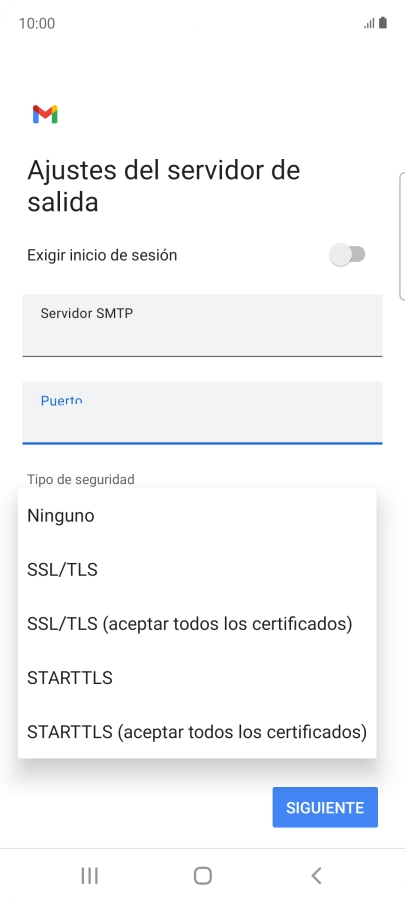Open recent apps from navigation bar
Viewport: 405px width, 902px height.
point(89,876)
